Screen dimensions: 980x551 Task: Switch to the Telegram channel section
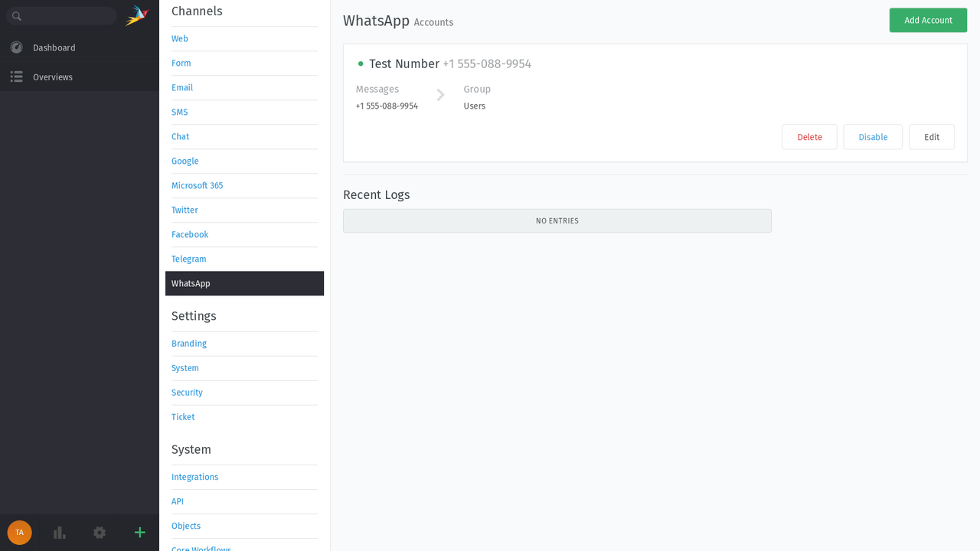click(188, 259)
